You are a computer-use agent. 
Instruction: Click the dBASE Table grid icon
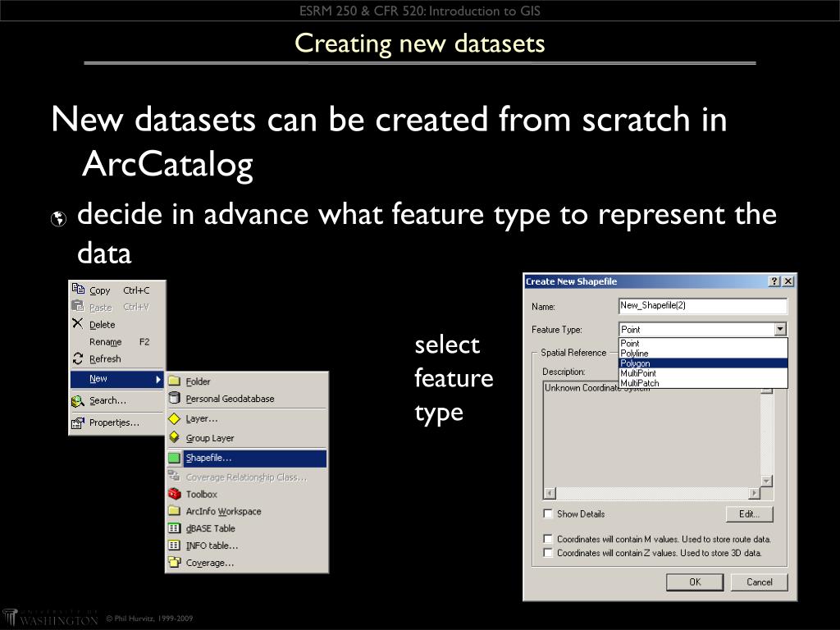[x=174, y=528]
